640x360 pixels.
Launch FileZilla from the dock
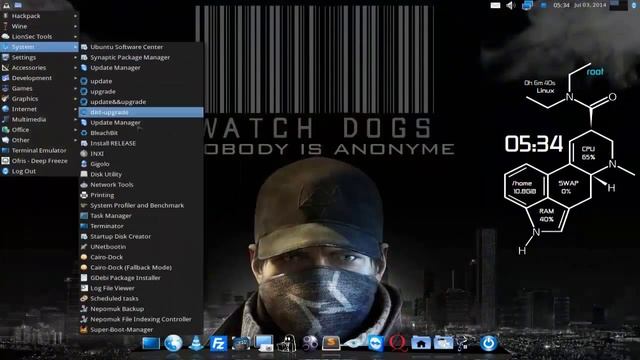pyautogui.click(x=218, y=343)
